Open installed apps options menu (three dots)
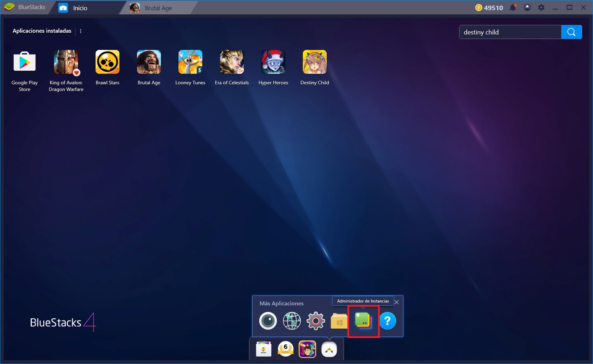Viewport: 593px width, 364px height. coord(81,31)
